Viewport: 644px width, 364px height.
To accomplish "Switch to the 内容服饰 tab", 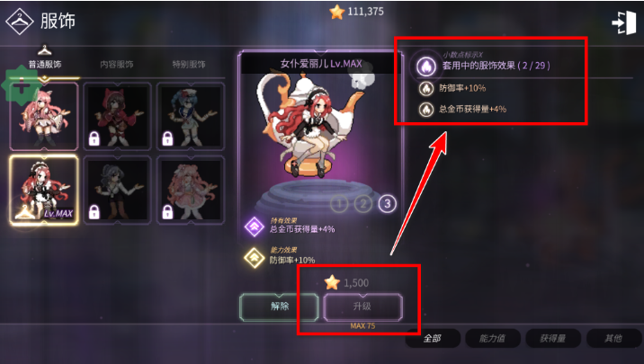I will 117,65.
